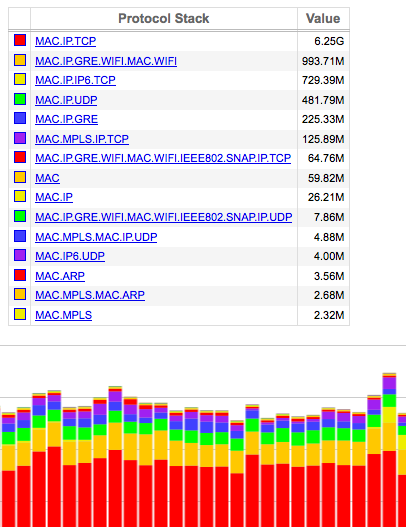Open the MAC.MPLS.IP.TCP link

[x=82, y=139]
